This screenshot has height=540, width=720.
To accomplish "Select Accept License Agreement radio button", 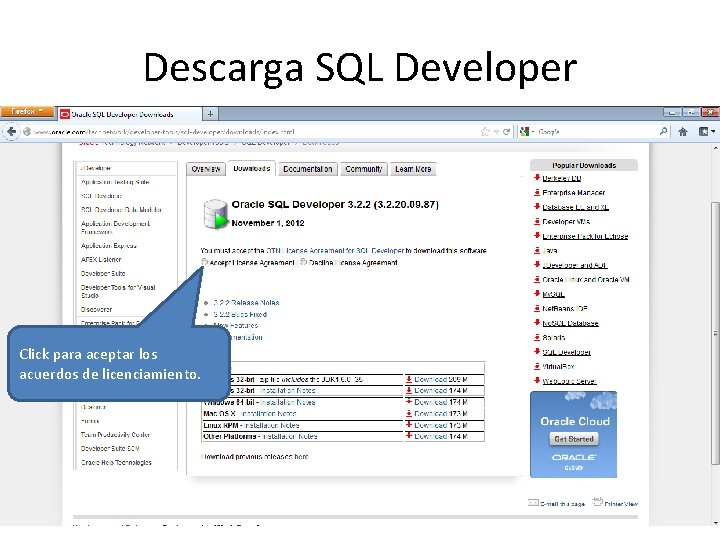I will [x=204, y=262].
